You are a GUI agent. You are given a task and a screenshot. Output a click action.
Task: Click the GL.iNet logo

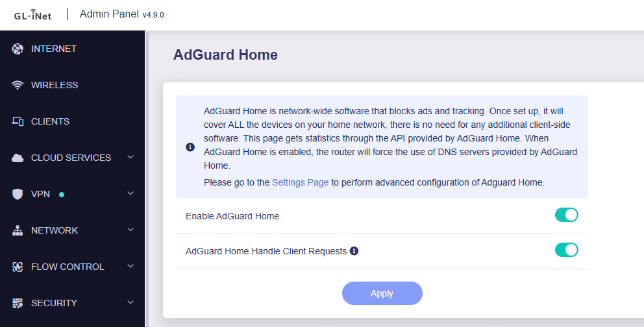click(33, 15)
